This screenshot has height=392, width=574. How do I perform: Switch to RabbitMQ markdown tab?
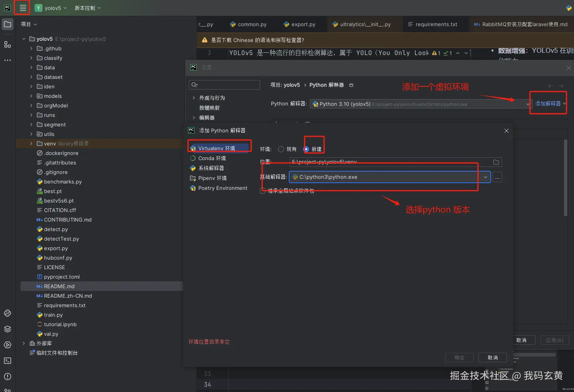coord(521,24)
